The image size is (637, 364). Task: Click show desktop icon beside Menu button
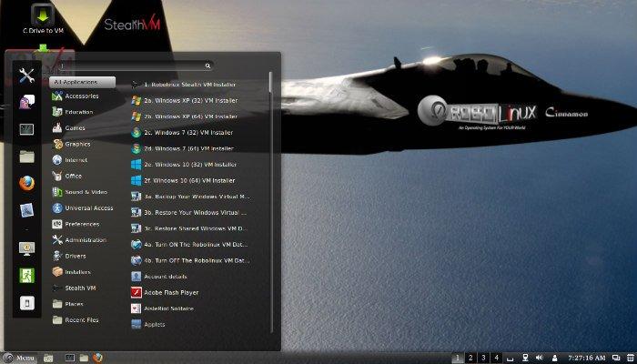48,358
